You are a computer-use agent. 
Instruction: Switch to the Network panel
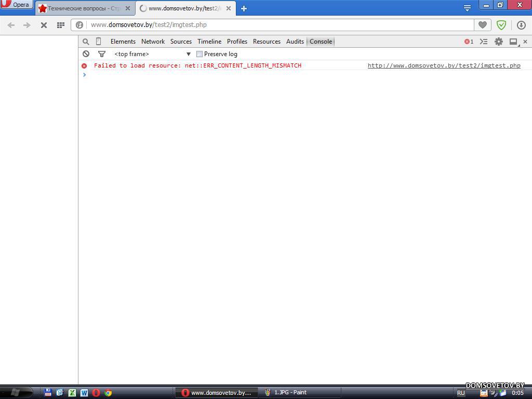pos(153,42)
